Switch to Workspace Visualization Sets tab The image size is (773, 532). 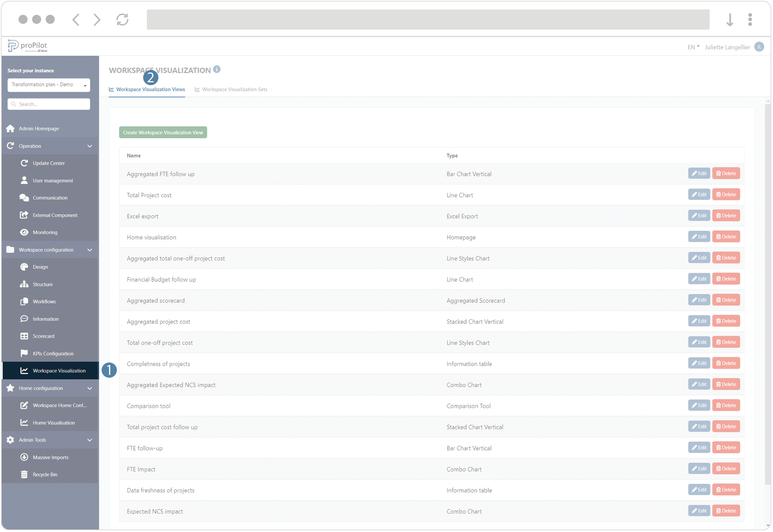231,89
